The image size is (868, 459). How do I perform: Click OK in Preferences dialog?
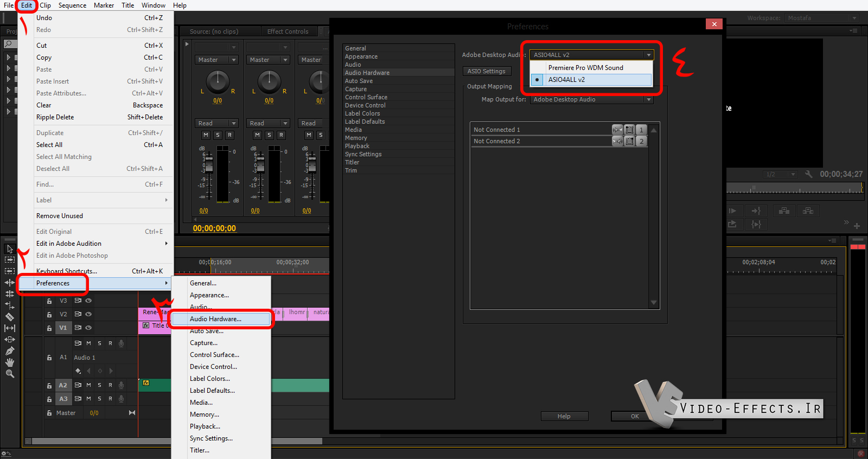coord(635,416)
